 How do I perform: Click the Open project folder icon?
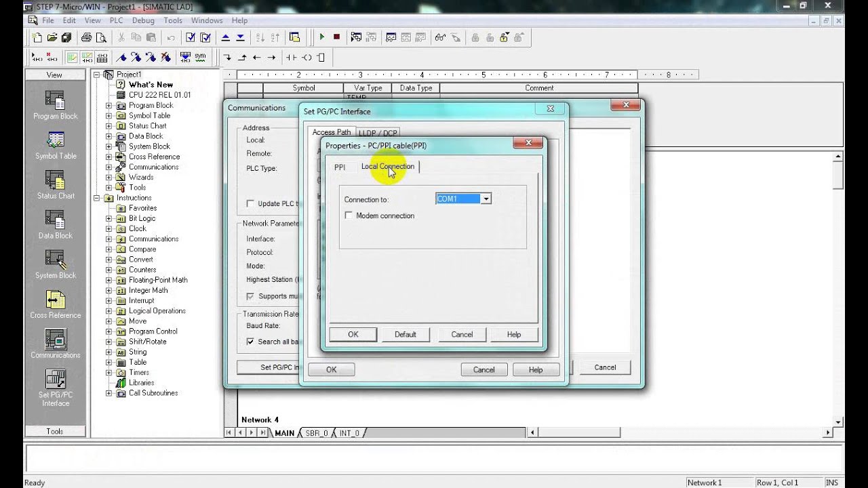pyautogui.click(x=52, y=37)
